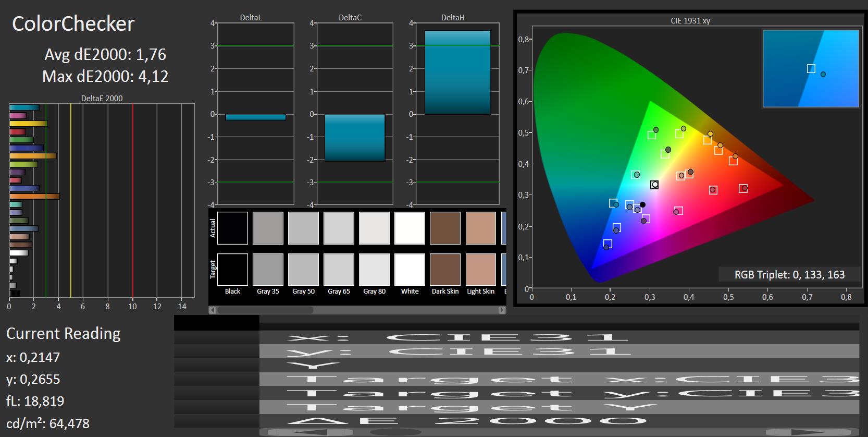Screen dimensions: 868x437
Task: Select the 'ΔE 2000' table row
Action: (x=516, y=421)
